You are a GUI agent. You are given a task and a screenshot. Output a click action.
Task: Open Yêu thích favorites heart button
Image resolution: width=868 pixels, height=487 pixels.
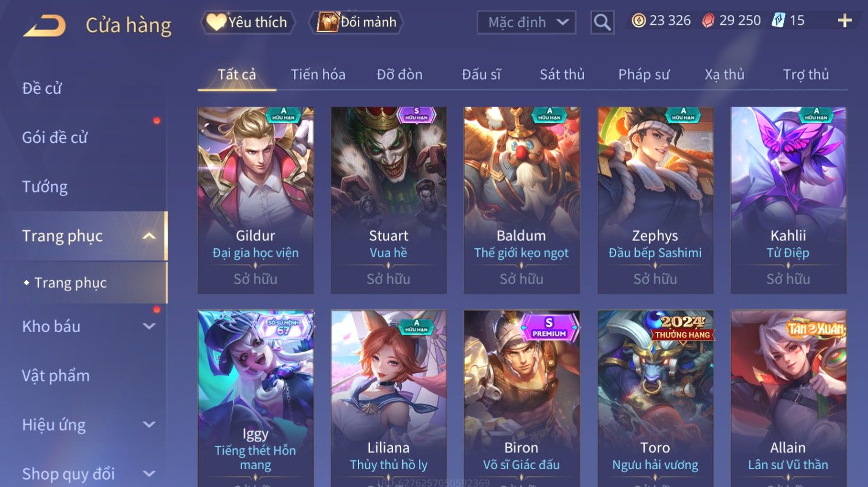click(x=248, y=22)
